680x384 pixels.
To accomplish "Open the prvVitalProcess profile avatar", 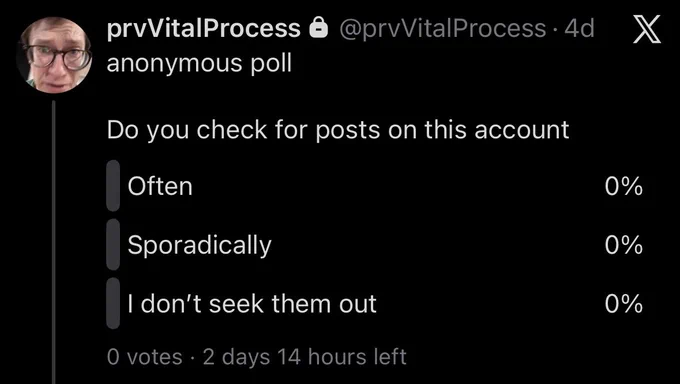I will (x=54, y=55).
